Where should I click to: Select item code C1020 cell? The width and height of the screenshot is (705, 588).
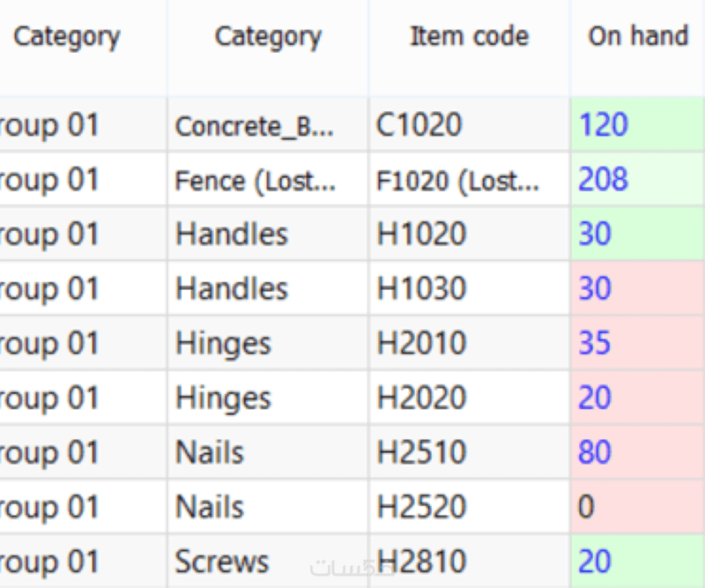tap(469, 124)
